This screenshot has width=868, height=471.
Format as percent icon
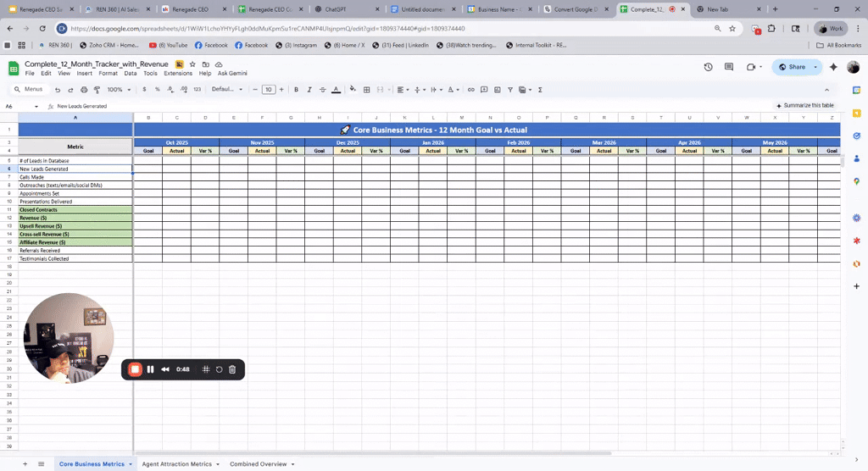click(x=157, y=90)
